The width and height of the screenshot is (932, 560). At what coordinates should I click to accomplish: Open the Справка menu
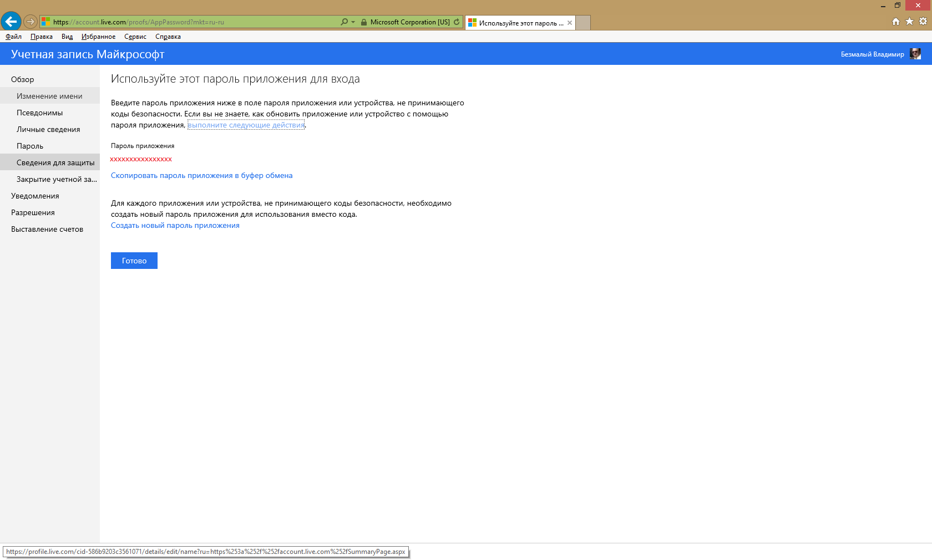[x=168, y=37]
